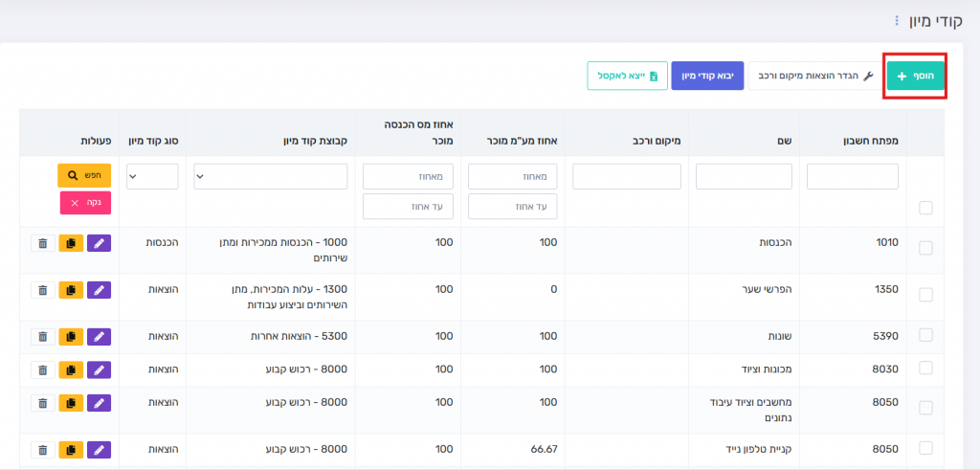
Task: Check the box for row 1010 הכנסות
Action: [x=925, y=248]
